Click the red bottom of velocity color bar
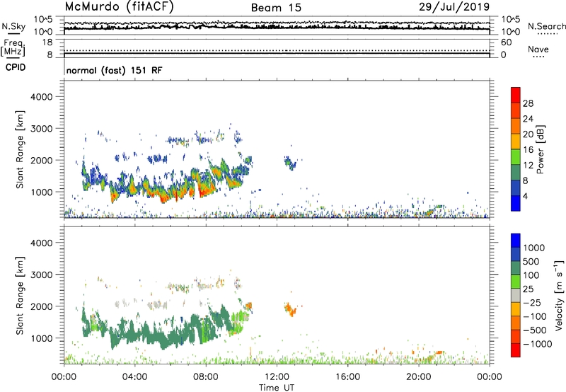This screenshot has height=392, width=566. [516, 350]
